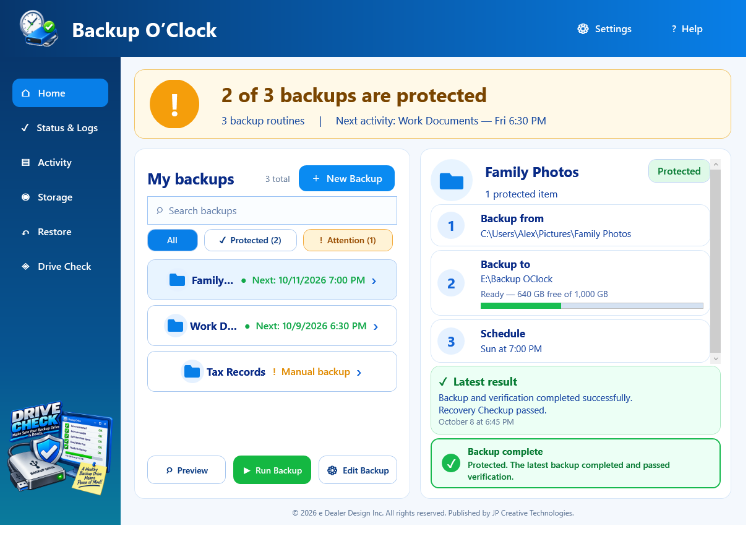Click the play icon in Run Backup
This screenshot has height=549, width=756.
247,470
